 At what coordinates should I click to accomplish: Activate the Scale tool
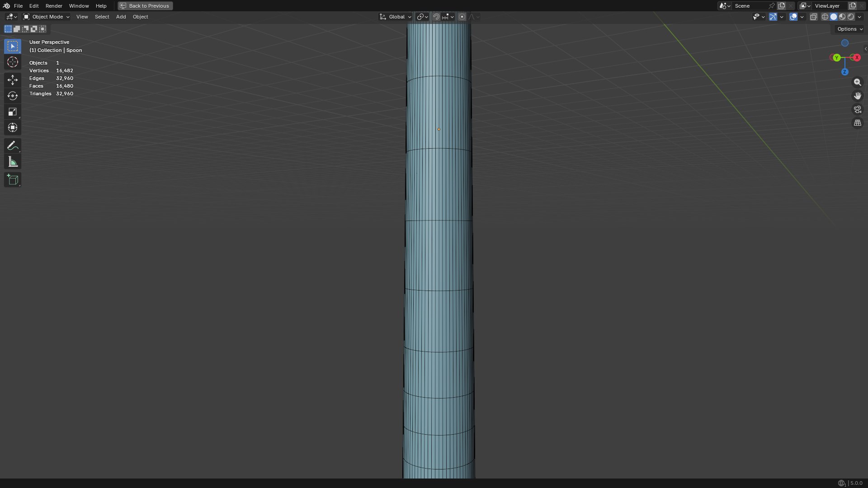pos(13,112)
